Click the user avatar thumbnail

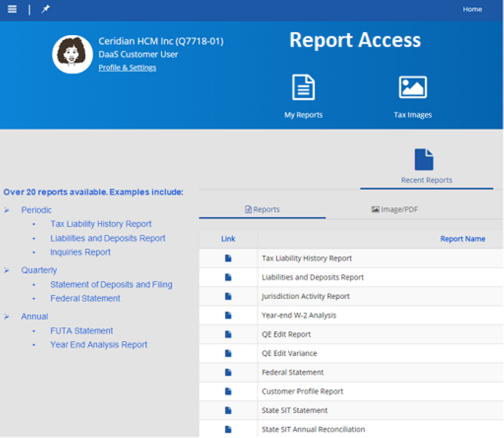pos(73,54)
